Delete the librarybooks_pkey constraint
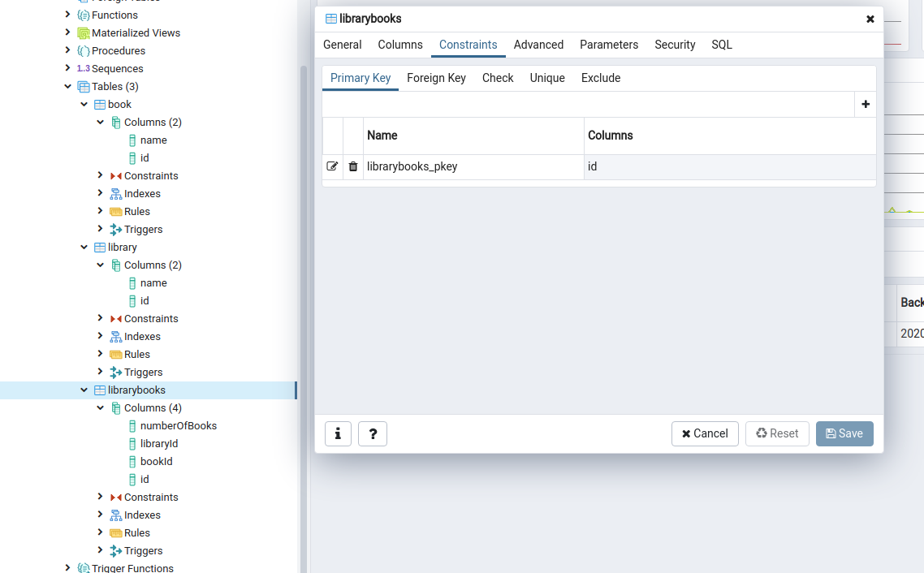Viewport: 924px width, 573px height. point(352,166)
